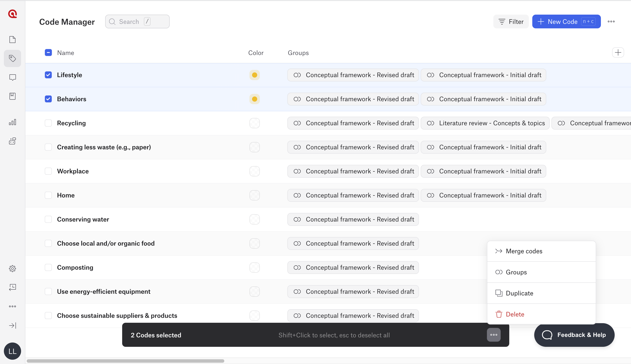Choose Merge codes from the menu

pyautogui.click(x=524, y=251)
